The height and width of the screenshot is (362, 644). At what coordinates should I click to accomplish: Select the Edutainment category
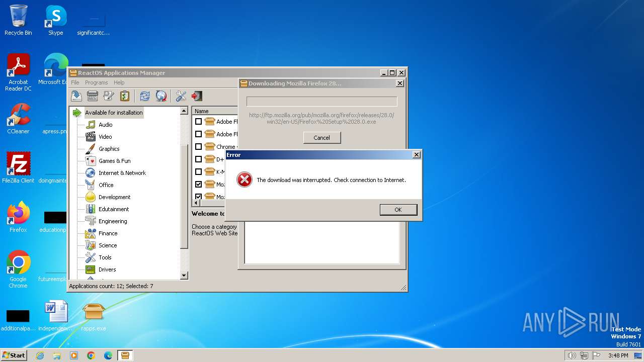point(114,209)
